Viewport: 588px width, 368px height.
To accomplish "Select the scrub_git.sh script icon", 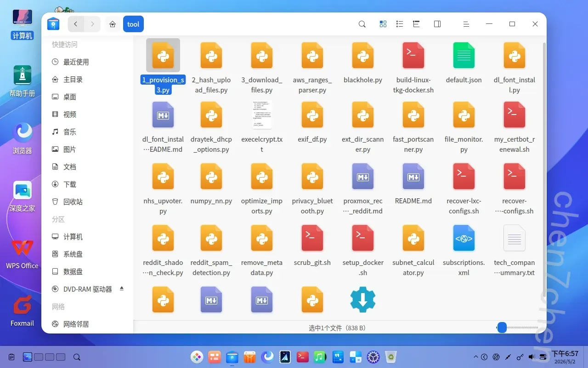I will pos(312,238).
